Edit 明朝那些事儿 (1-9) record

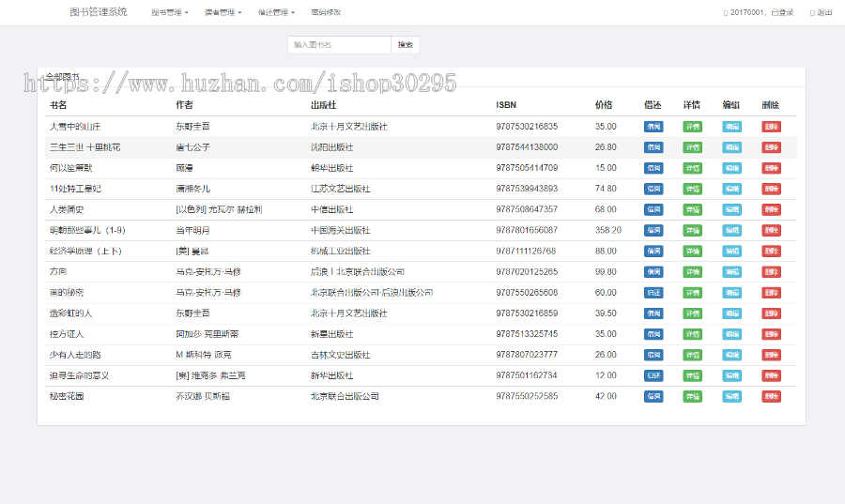(731, 231)
